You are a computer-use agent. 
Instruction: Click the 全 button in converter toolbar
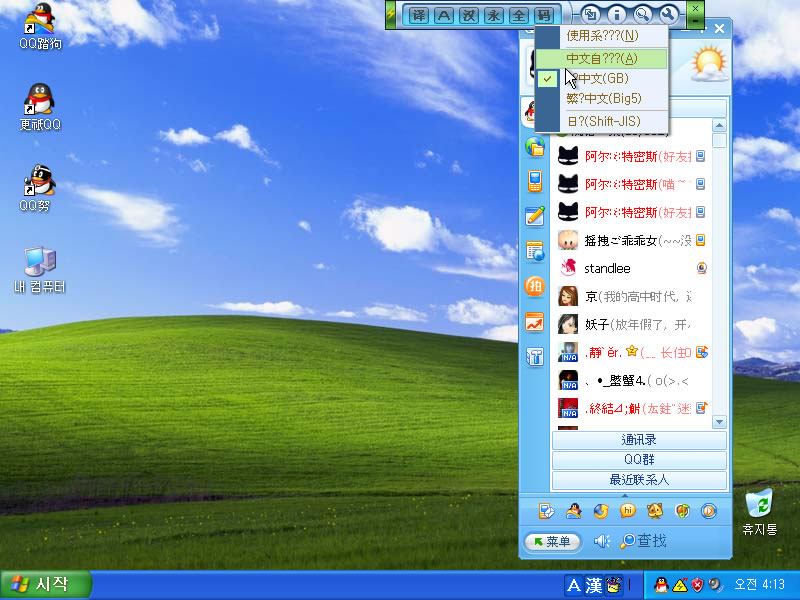click(x=518, y=15)
